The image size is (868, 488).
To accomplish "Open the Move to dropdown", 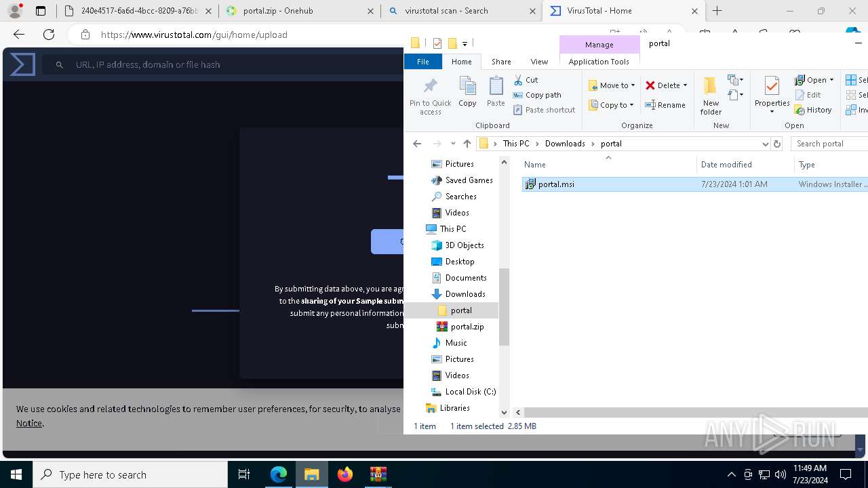I will click(x=611, y=85).
